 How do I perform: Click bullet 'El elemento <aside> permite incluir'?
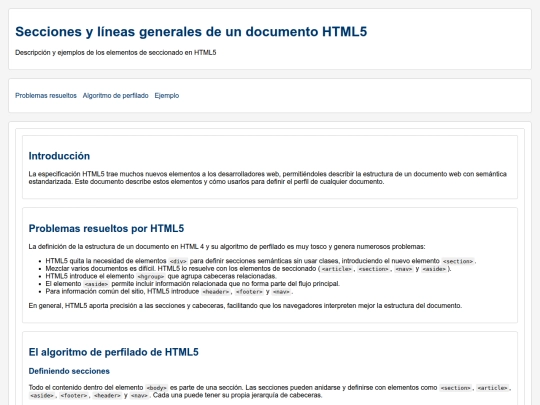[x=193, y=284]
